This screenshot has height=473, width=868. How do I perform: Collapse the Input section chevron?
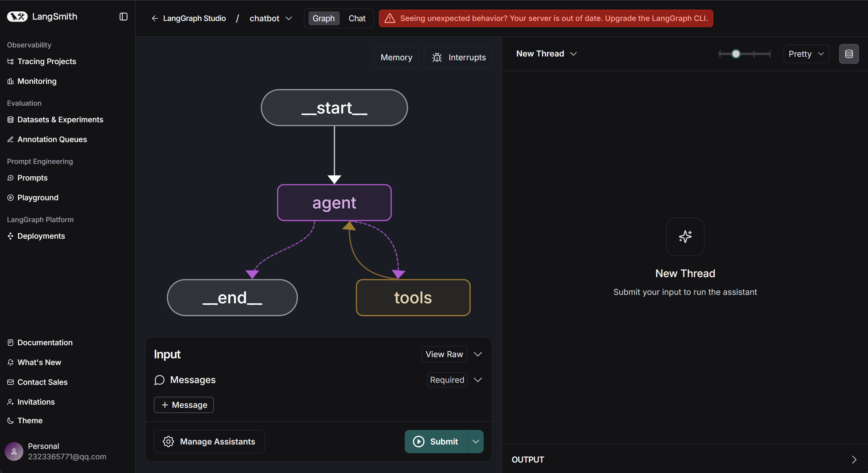tap(478, 354)
